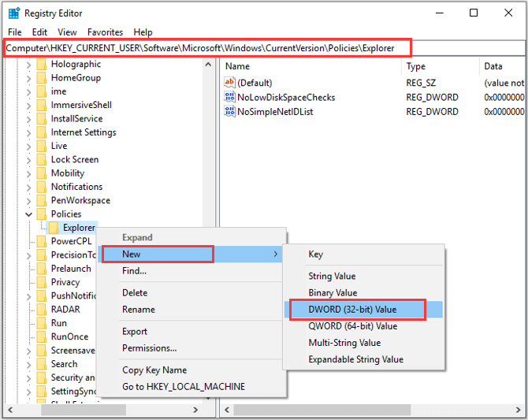Choose Binary Value from submenu

pyautogui.click(x=363, y=292)
